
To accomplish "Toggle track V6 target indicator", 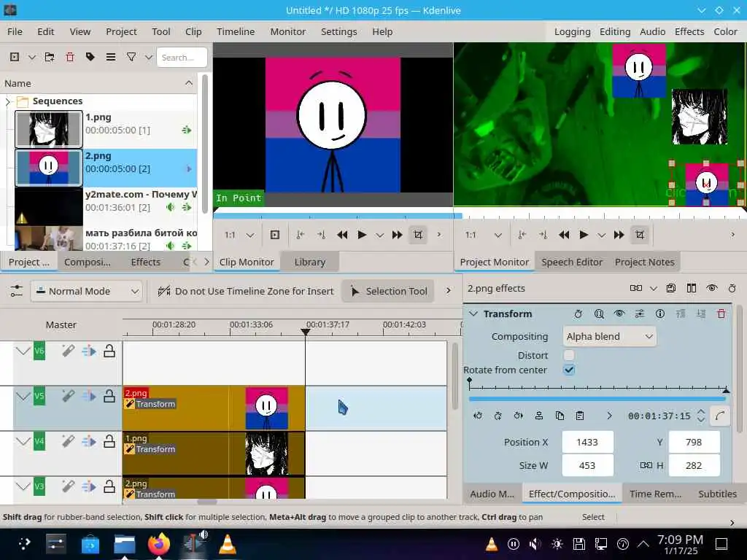I will coord(39,351).
